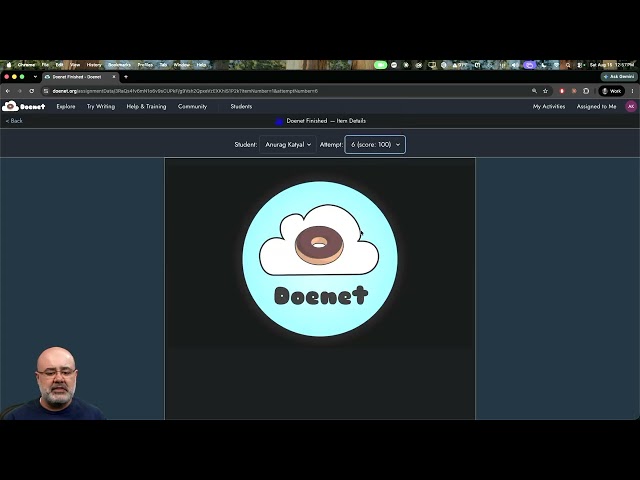Click the moon Focus icon in menu bar
Viewport: 640px width, 480px height.
tap(544, 65)
